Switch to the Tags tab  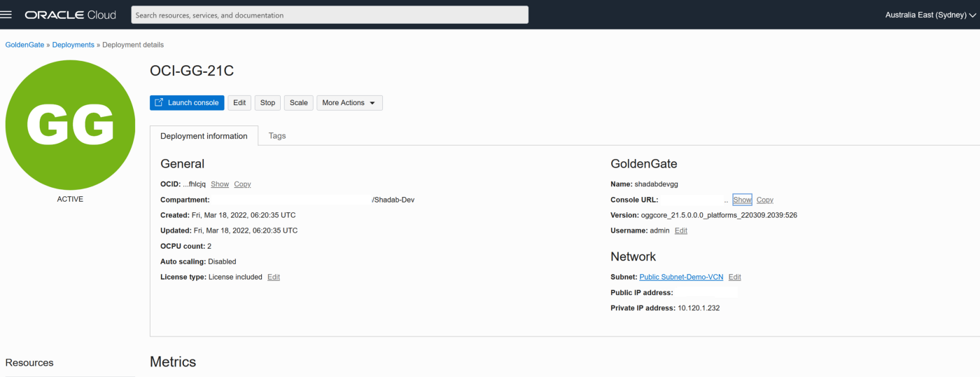coord(277,136)
